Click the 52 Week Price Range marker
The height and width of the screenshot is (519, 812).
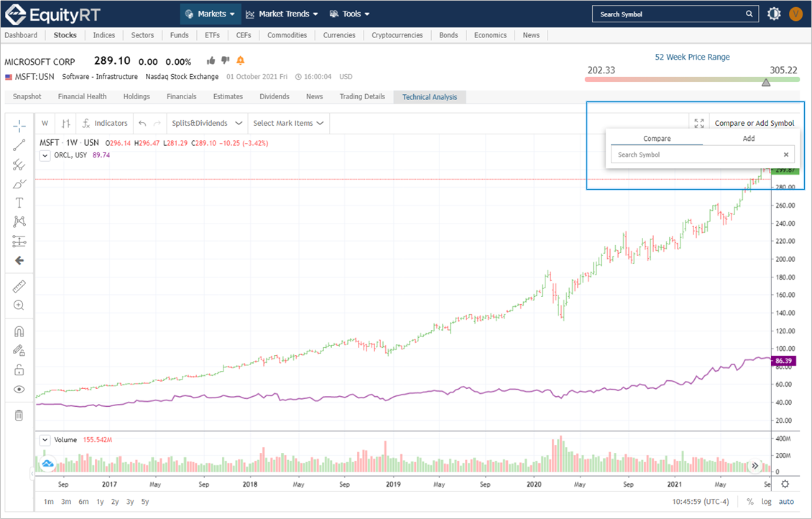(x=766, y=83)
